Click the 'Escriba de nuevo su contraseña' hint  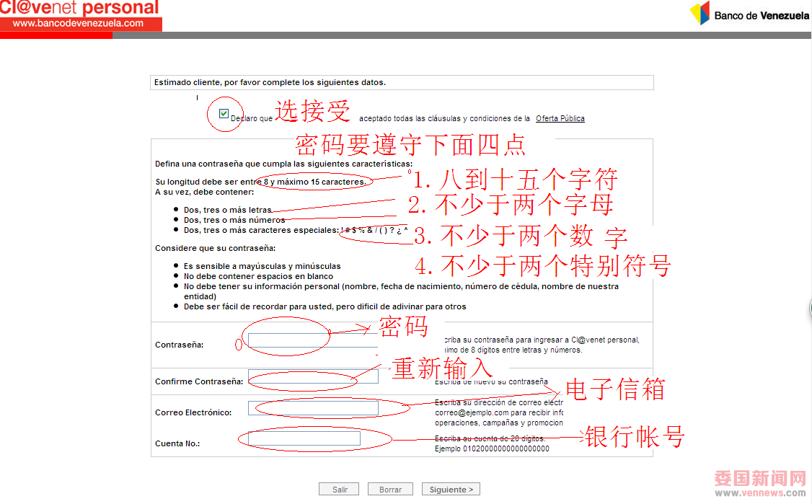[x=491, y=381]
